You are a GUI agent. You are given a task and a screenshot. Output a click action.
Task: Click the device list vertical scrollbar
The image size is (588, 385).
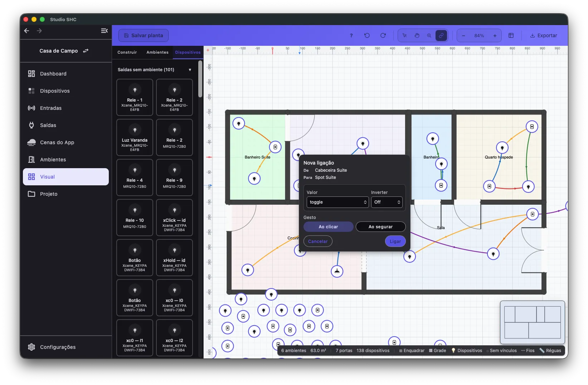[200, 79]
